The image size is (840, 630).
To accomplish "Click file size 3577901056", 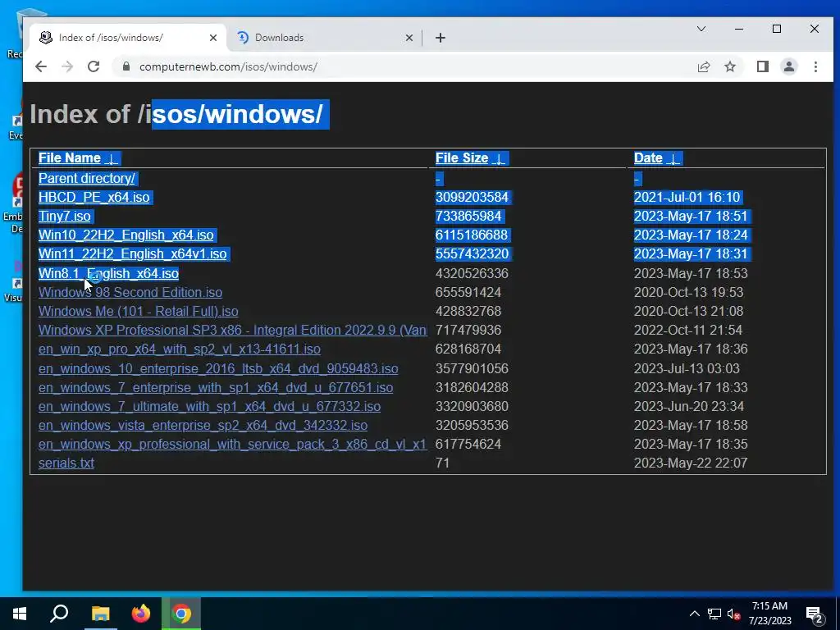I will (x=472, y=368).
